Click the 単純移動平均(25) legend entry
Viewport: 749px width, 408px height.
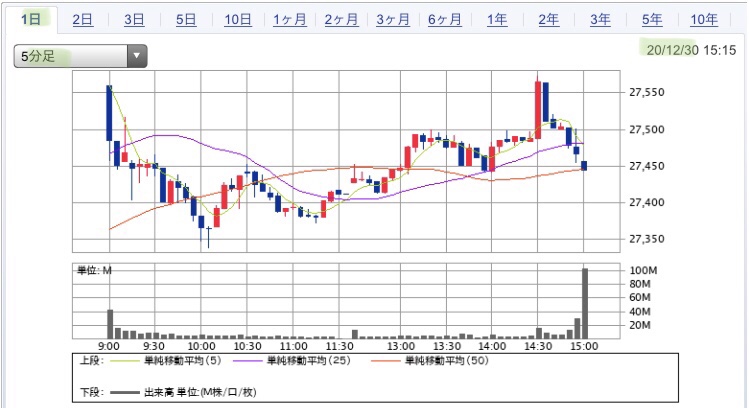tap(292, 360)
